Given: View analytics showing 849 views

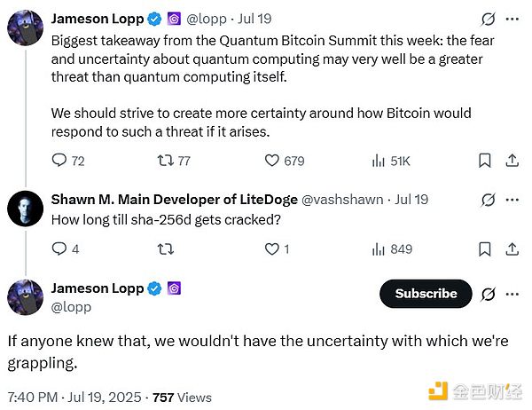Looking at the screenshot, I should point(377,249).
